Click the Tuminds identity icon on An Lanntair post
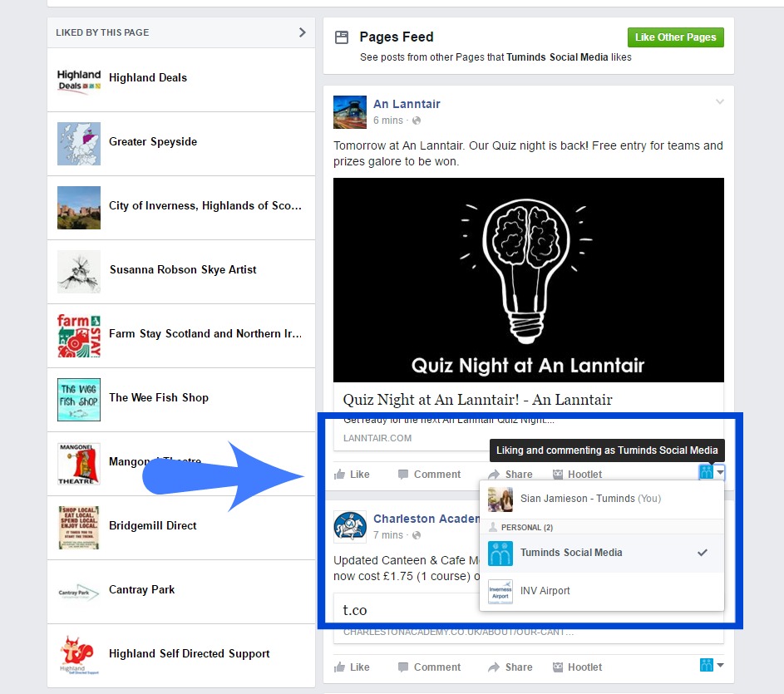Image resolution: width=784 pixels, height=694 pixels. tap(706, 471)
